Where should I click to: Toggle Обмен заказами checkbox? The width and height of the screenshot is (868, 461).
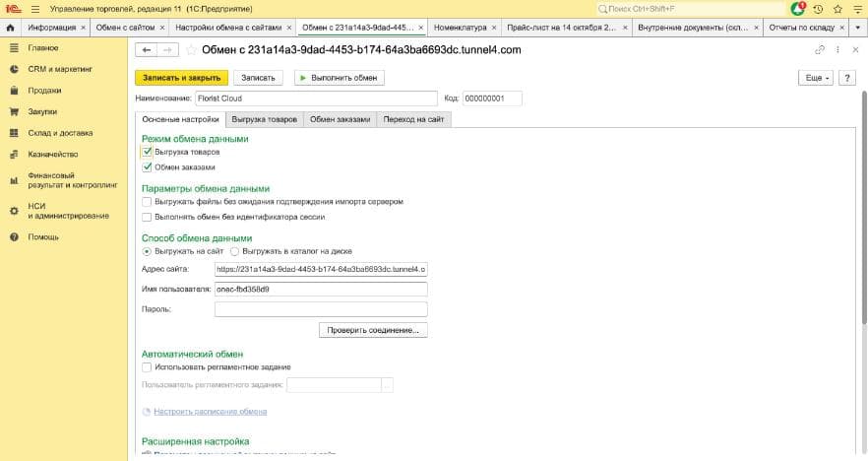click(147, 166)
